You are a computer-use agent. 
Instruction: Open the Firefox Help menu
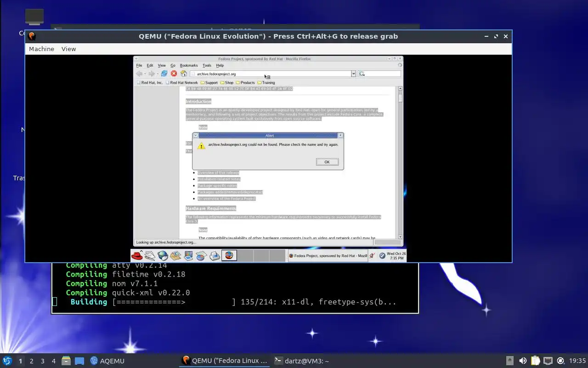click(x=220, y=65)
